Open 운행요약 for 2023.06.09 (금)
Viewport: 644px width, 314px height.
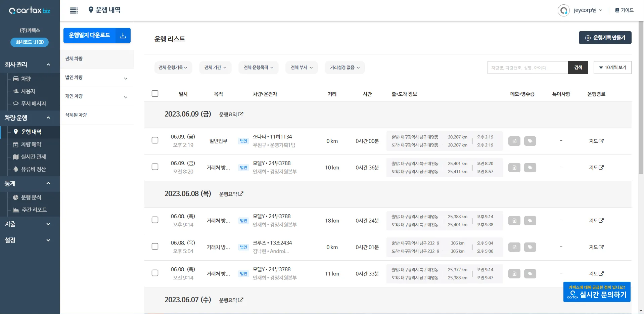coord(231,115)
